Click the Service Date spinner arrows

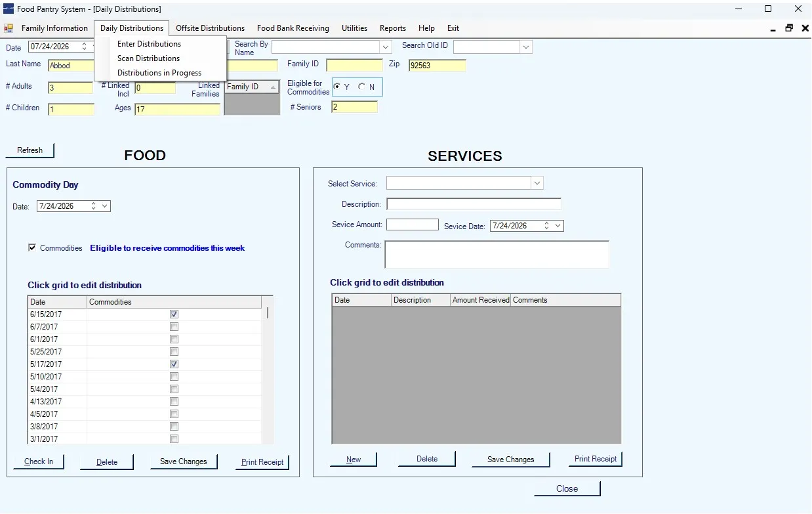point(546,226)
